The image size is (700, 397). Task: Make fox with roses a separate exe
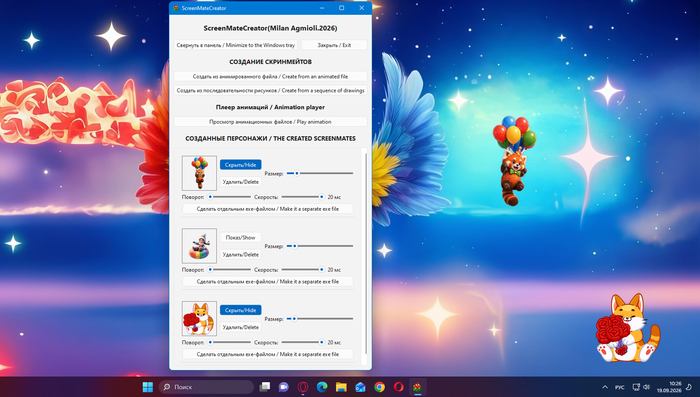pos(268,354)
